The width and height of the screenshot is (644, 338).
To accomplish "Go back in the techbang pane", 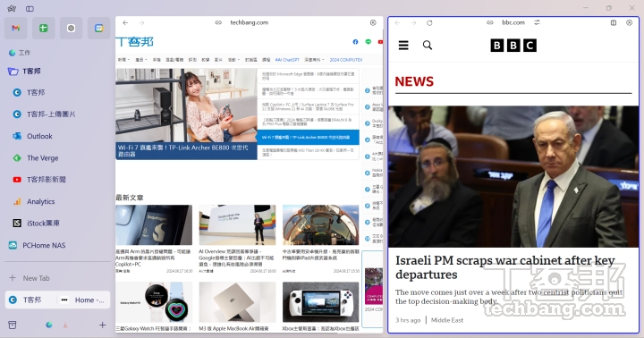I will click(x=125, y=22).
